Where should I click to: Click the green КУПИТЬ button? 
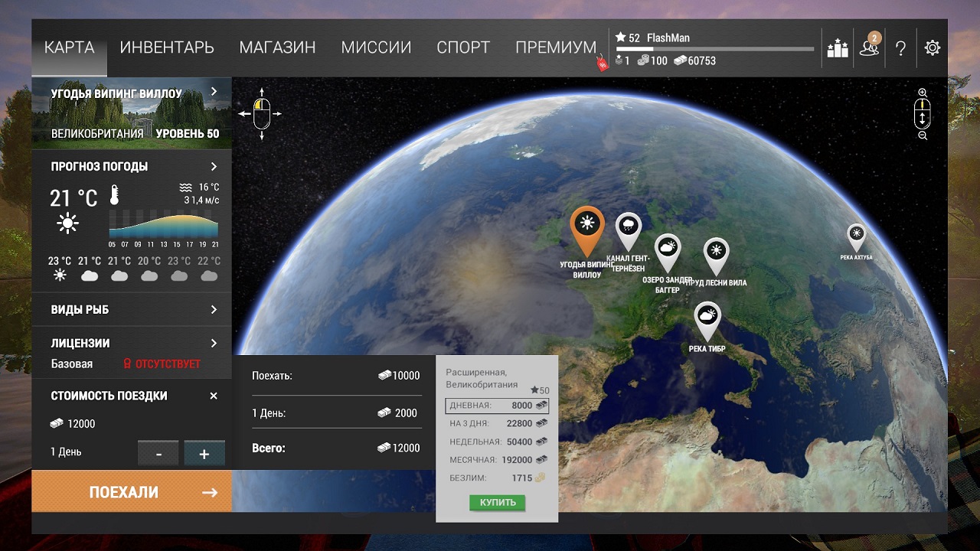[x=498, y=503]
